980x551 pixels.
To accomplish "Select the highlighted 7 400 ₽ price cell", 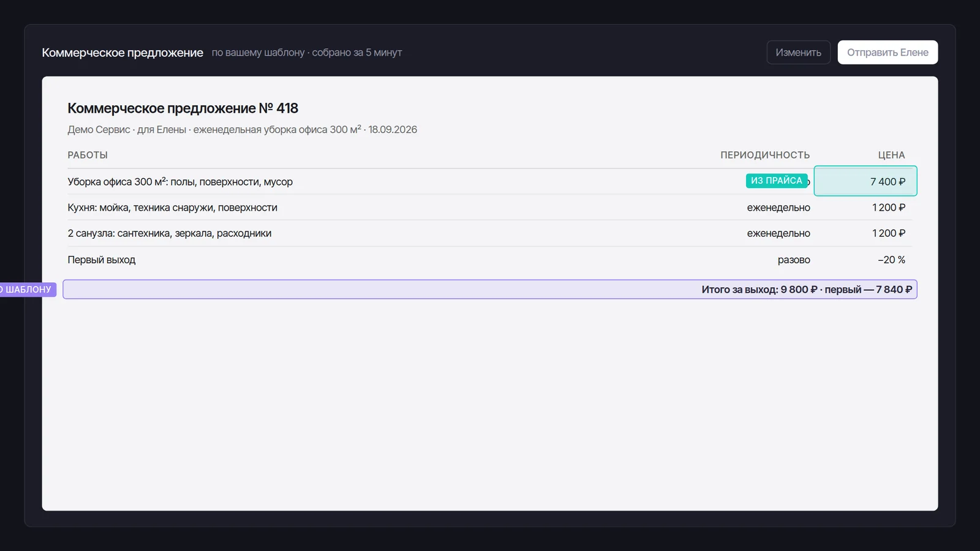I will tap(865, 181).
